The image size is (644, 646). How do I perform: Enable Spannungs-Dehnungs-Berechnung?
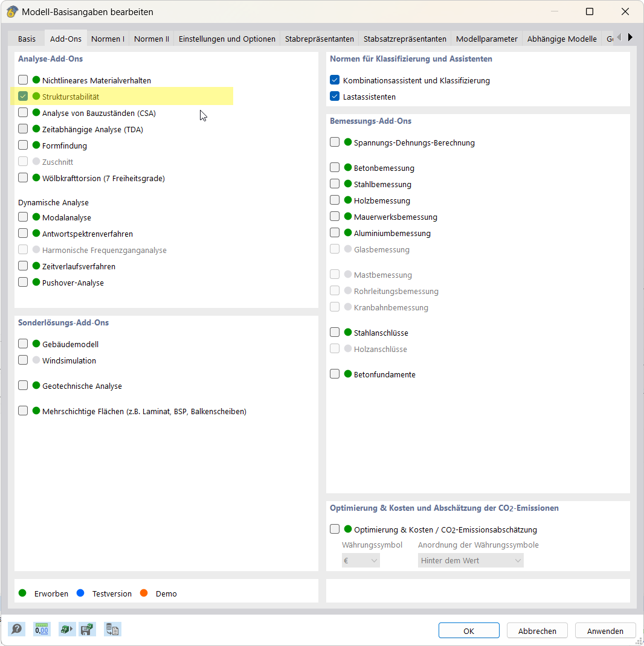pos(335,142)
